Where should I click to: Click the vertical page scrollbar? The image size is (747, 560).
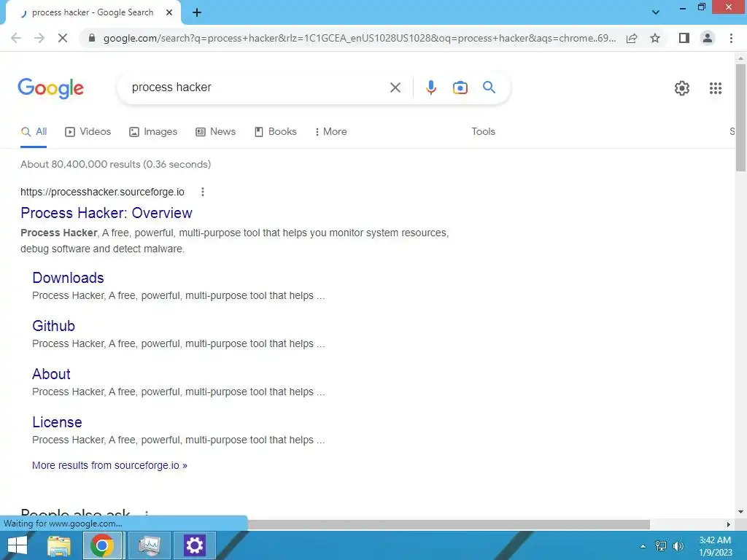(x=740, y=117)
